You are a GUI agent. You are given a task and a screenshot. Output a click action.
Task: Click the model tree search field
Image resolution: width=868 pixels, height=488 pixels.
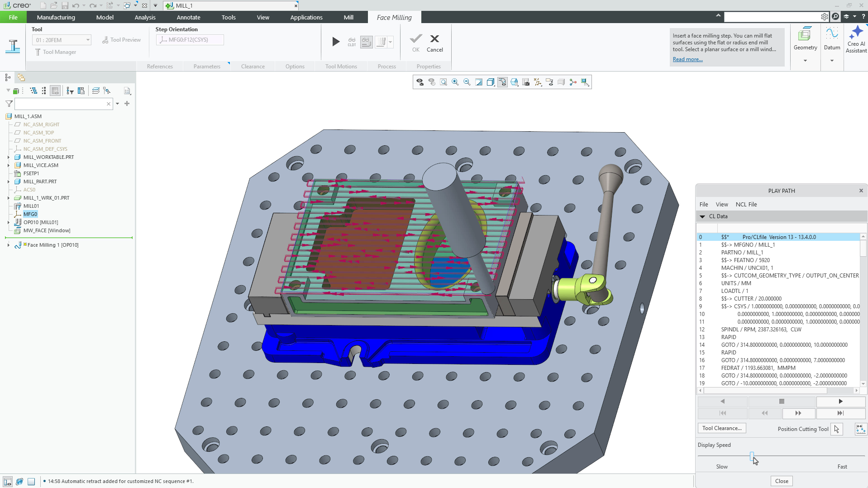pos(63,104)
